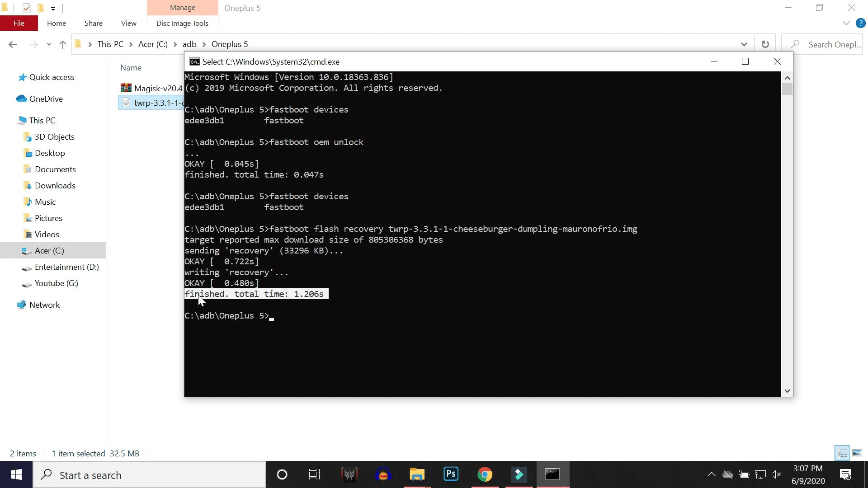Open the Action Center notifications
This screenshot has height=488, width=868.
(x=845, y=474)
